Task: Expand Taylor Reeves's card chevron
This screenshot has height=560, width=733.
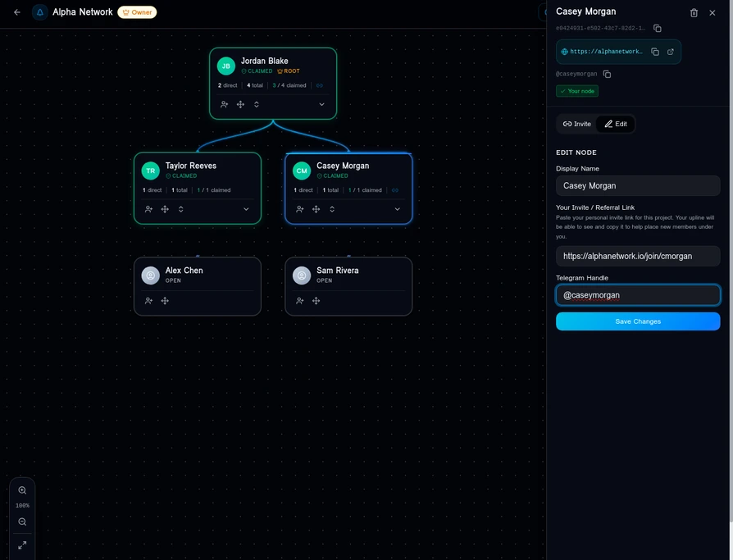Action: tap(244, 208)
